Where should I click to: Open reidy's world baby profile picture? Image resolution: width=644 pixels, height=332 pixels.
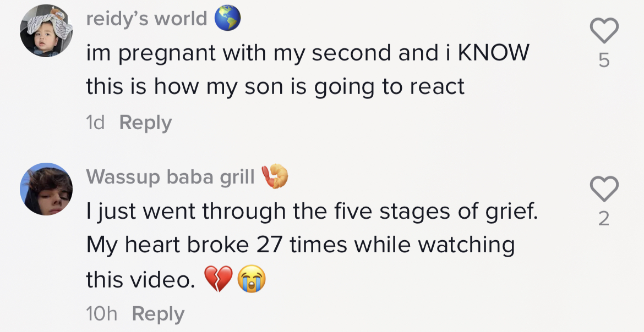tap(46, 31)
